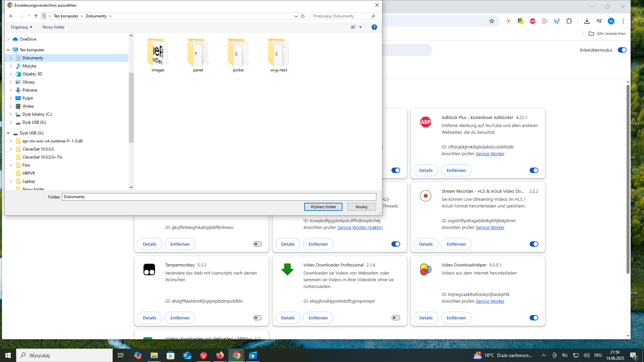Enable the Tampermonkey extension toggle

tap(258, 318)
